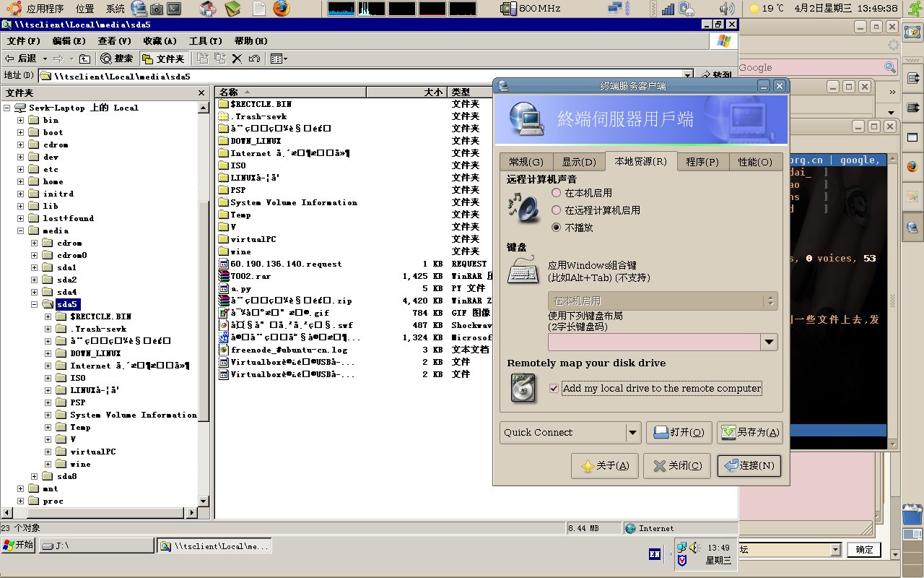The image size is (924, 578).
Task: Click the close X of the folders pane
Action: (x=201, y=93)
